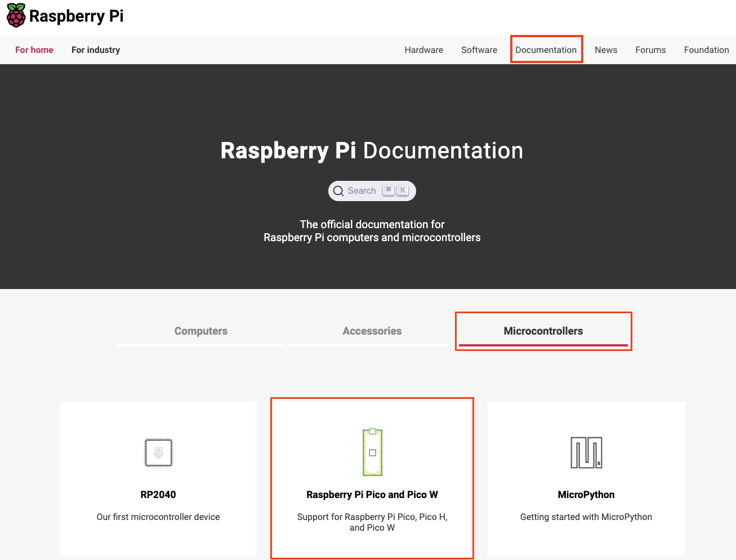The width and height of the screenshot is (736, 560).
Task: Click the Search documentation field
Action: click(372, 191)
